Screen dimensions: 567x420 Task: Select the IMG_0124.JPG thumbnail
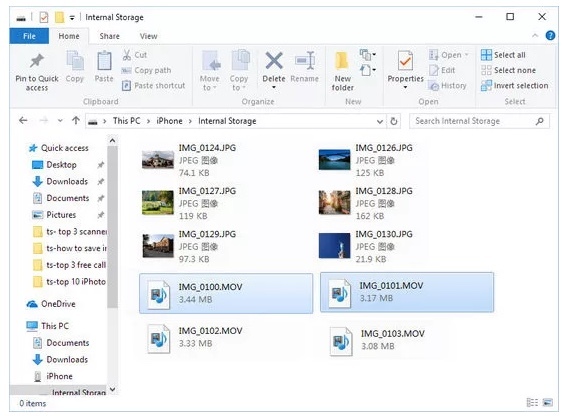click(158, 160)
